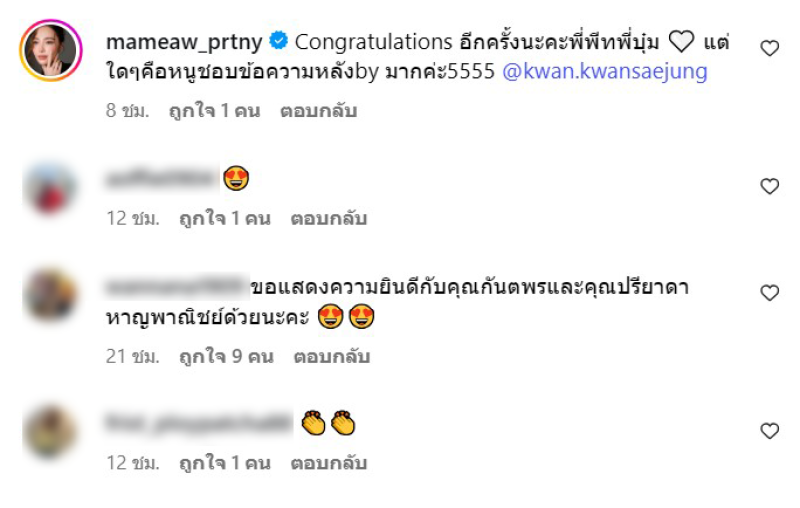Open blurred avatar of heart-eyes commenter

pos(49,189)
